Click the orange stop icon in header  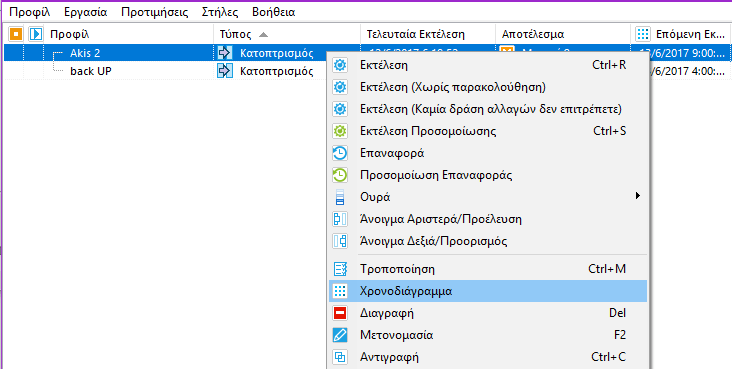16,34
